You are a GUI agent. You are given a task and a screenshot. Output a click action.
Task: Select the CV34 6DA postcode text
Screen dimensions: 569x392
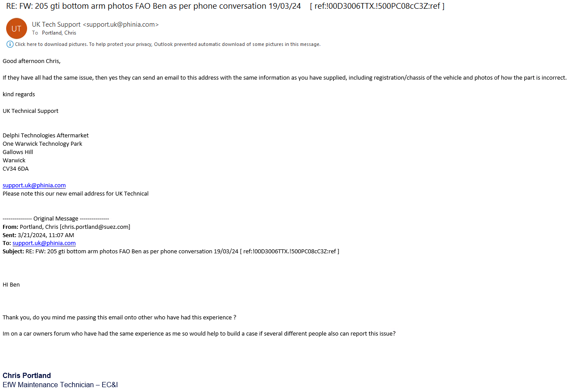16,168
